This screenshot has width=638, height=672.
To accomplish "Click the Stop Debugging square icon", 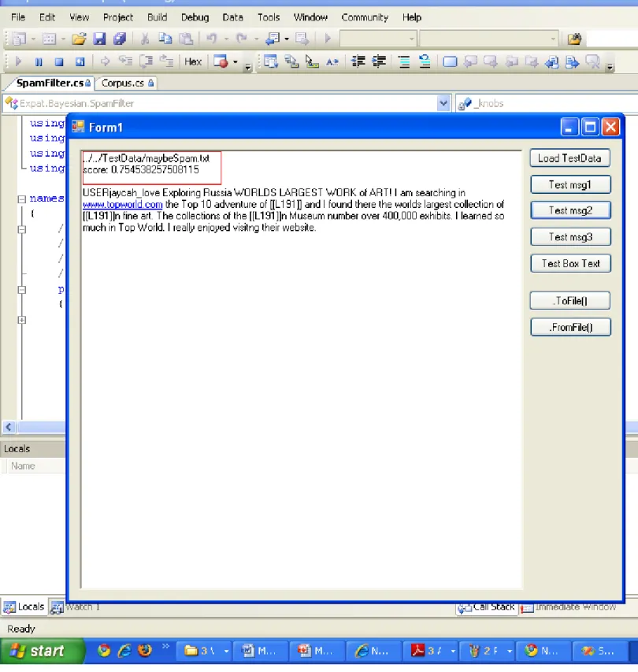I will pos(59,61).
